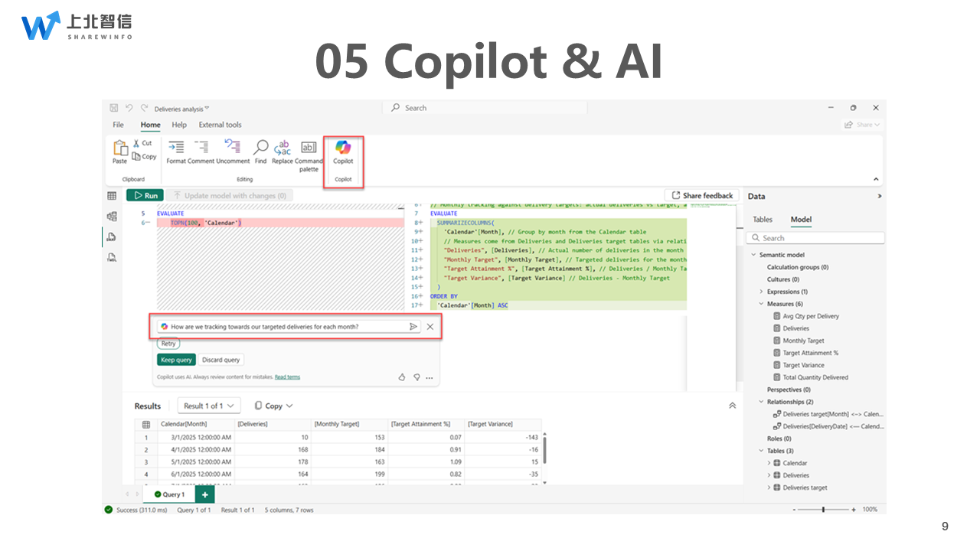Image resolution: width=980 pixels, height=551 pixels.
Task: Open the Result 1 of 1 dropdown
Action: click(209, 406)
